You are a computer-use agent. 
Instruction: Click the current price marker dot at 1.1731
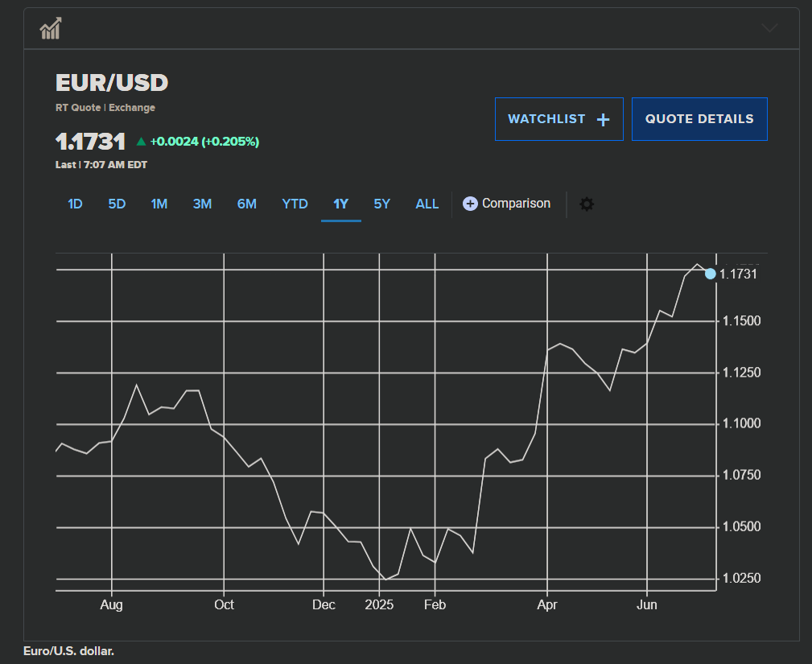click(710, 274)
